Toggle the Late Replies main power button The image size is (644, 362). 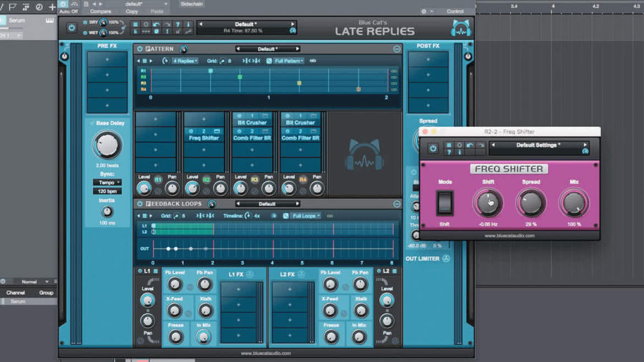[72, 28]
